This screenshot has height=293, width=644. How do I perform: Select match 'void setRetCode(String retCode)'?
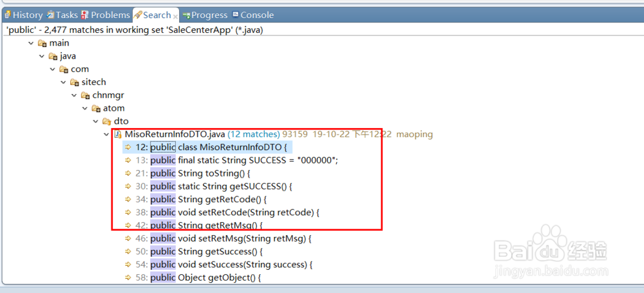[x=246, y=213]
